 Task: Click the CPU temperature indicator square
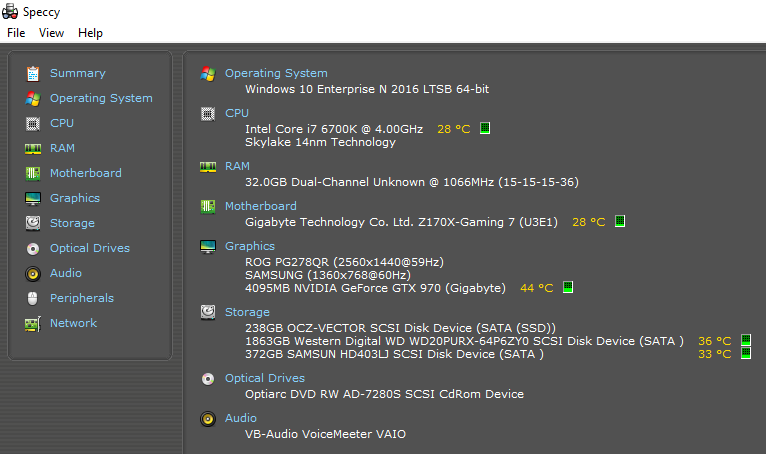pyautogui.click(x=486, y=128)
